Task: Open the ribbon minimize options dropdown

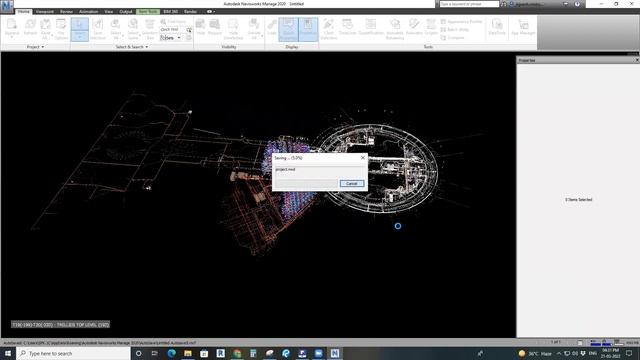Action: click(x=211, y=11)
